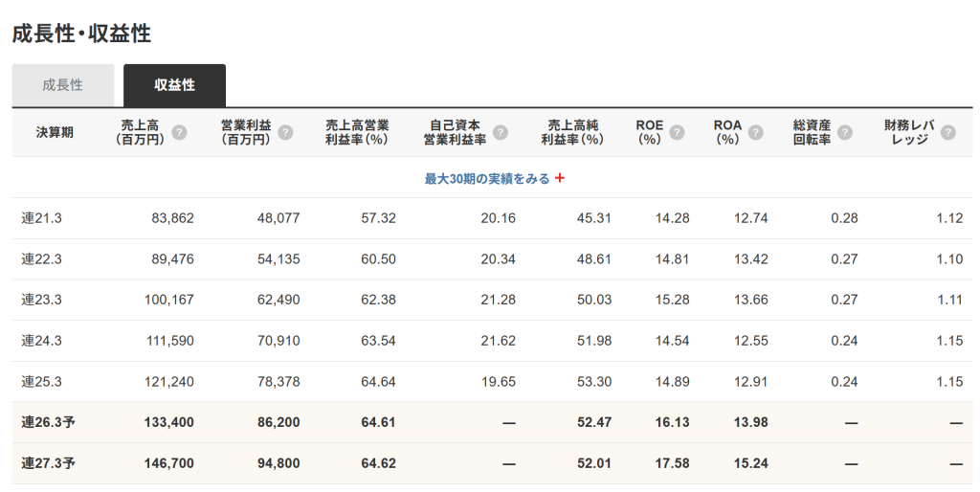The image size is (980, 492).
Task: Click sales value 111,590
Action: click(x=170, y=341)
